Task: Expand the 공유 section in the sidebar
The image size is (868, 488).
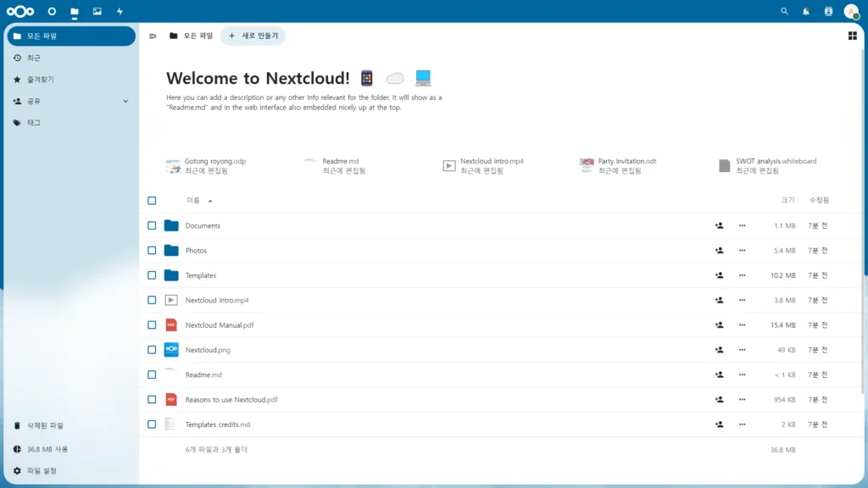Action: point(125,101)
